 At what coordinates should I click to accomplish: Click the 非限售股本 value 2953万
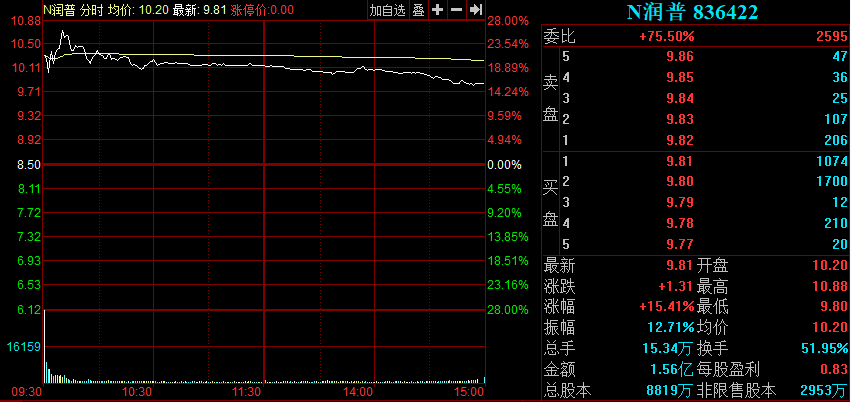[x=824, y=390]
